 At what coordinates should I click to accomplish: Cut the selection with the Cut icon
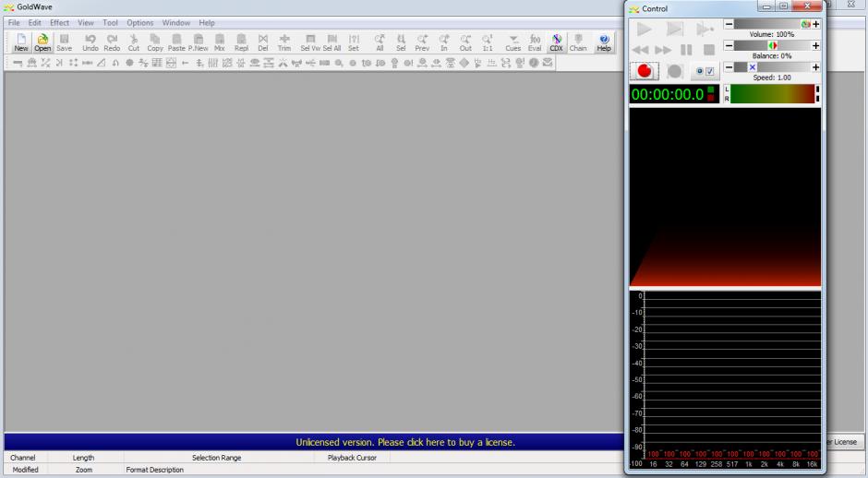pyautogui.click(x=133, y=42)
